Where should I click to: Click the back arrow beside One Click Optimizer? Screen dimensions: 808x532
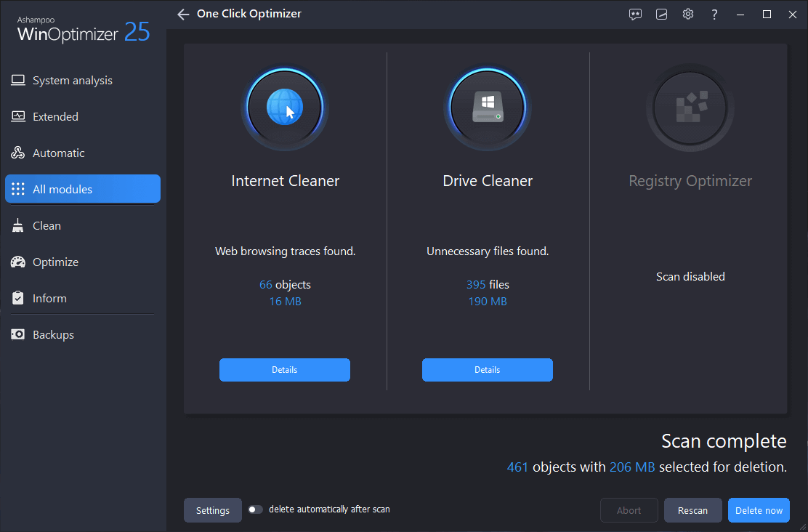coord(183,15)
